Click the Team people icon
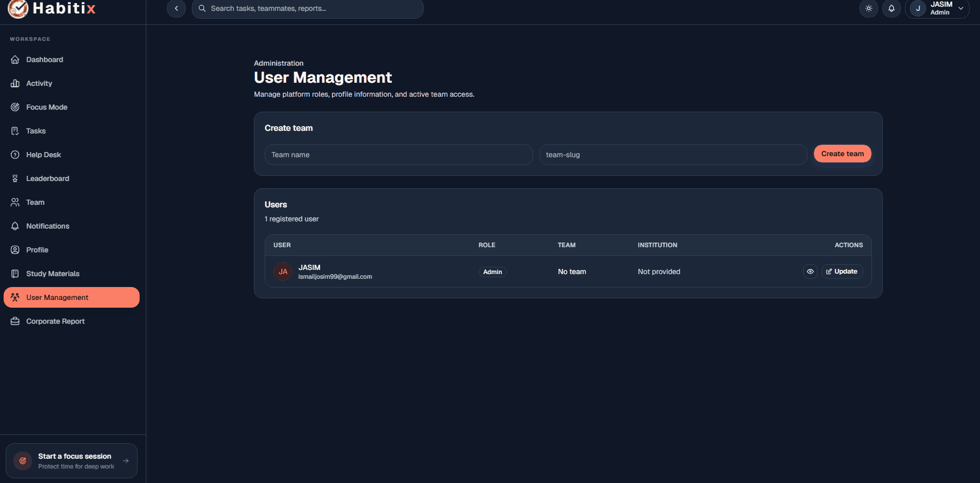This screenshot has width=980, height=483. [15, 202]
